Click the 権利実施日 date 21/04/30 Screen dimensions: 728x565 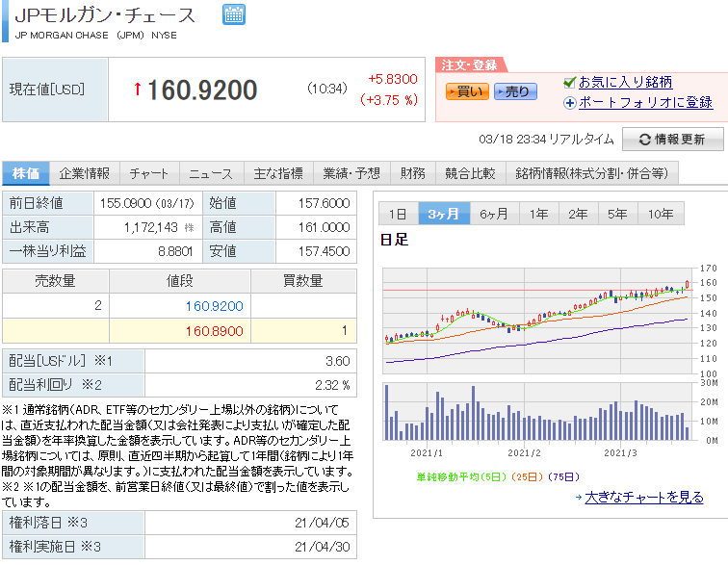point(323,547)
